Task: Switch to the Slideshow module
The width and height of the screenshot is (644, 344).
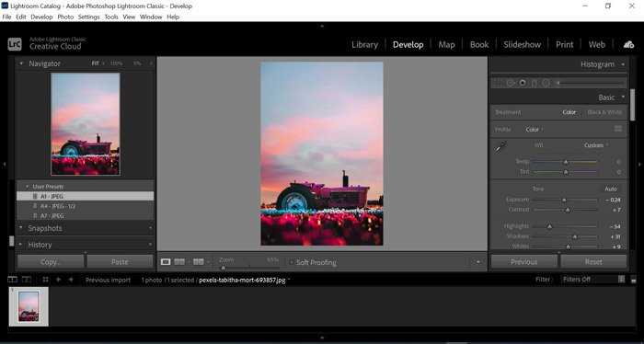Action: (x=522, y=45)
